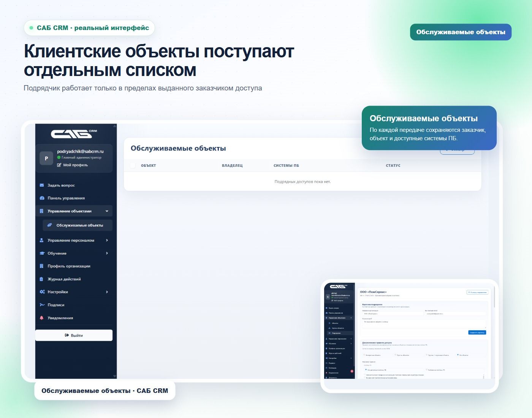Viewport: 532px width, 418px height.
Task: Click the СИСТЕМЫ ПБ column header
Action: coord(286,166)
